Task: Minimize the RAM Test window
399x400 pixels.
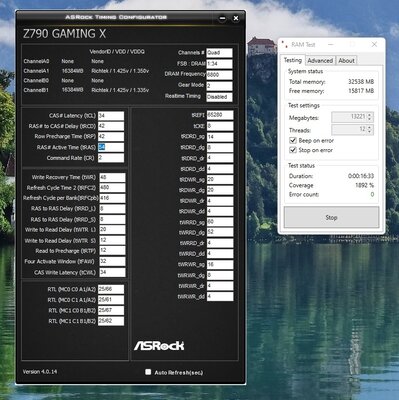Action: click(x=331, y=44)
